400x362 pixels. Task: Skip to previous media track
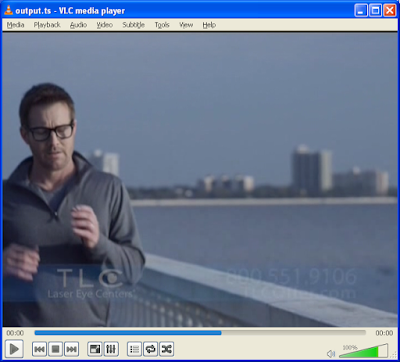(39, 349)
